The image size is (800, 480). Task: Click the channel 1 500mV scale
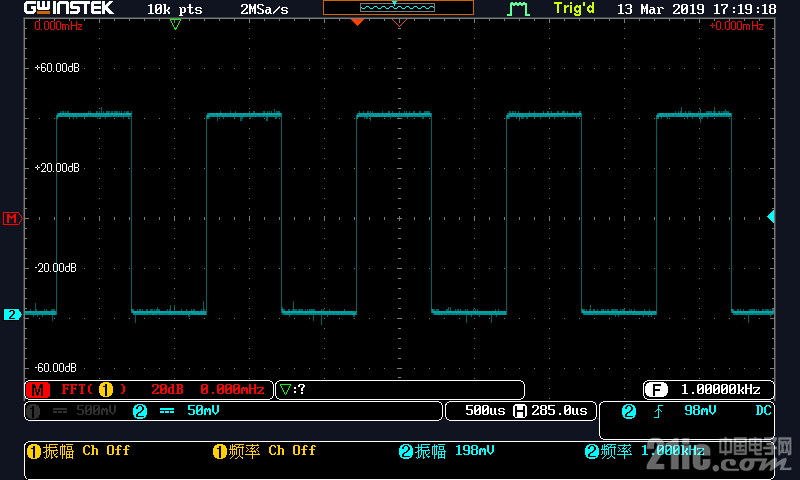tap(96, 411)
